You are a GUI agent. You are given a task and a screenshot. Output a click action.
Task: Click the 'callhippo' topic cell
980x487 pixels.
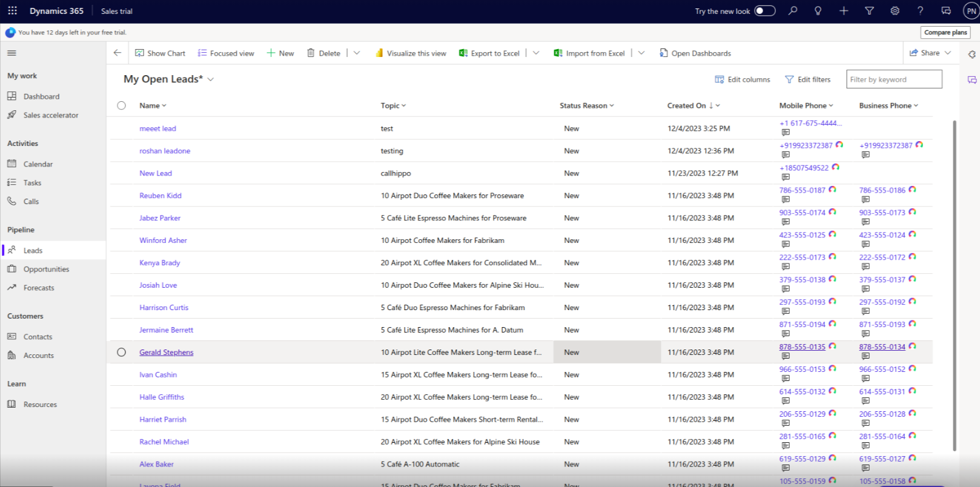396,173
